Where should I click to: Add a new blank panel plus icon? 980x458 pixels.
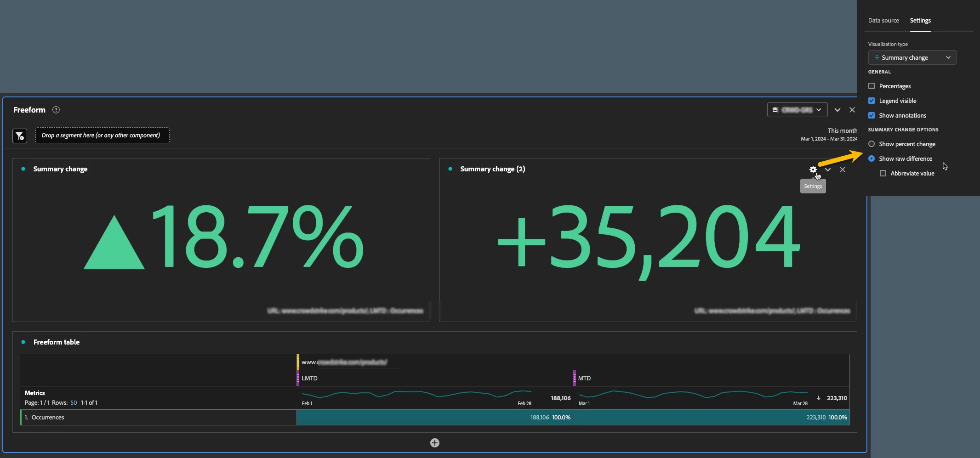[435, 443]
